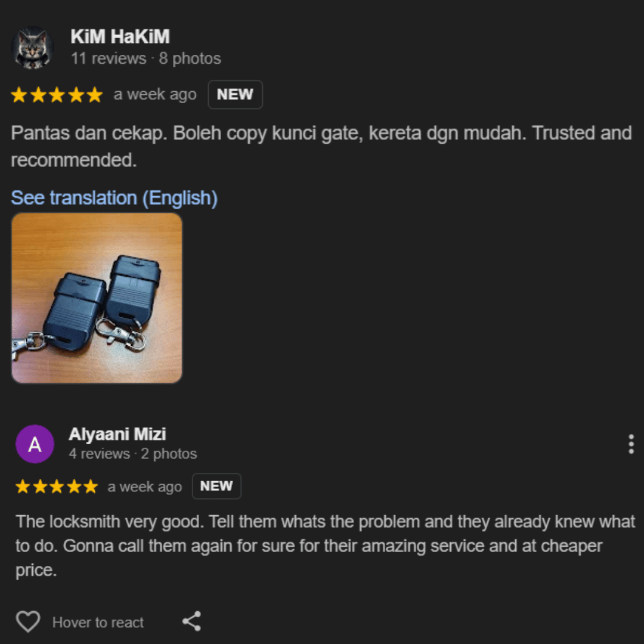Click the NEW badge on KiM HaKiM's review
644x644 pixels.
point(235,94)
